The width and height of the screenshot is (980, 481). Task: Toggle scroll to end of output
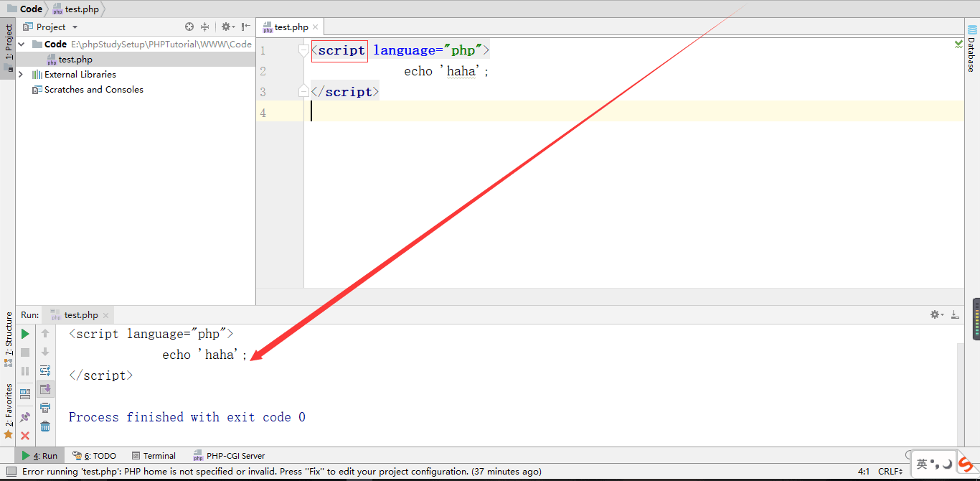tap(45, 389)
